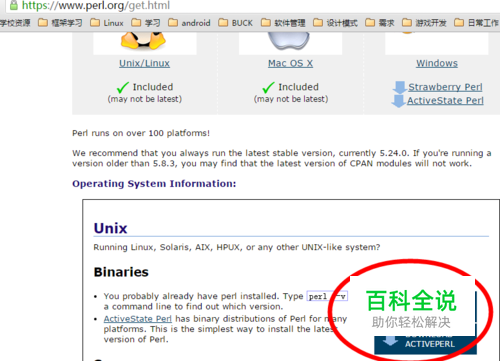Click green checkmark under Unix/Linux
The width and height of the screenshot is (500, 361).
point(123,88)
